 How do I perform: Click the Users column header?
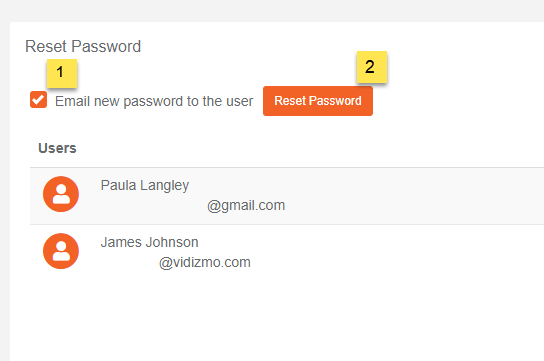pos(57,148)
